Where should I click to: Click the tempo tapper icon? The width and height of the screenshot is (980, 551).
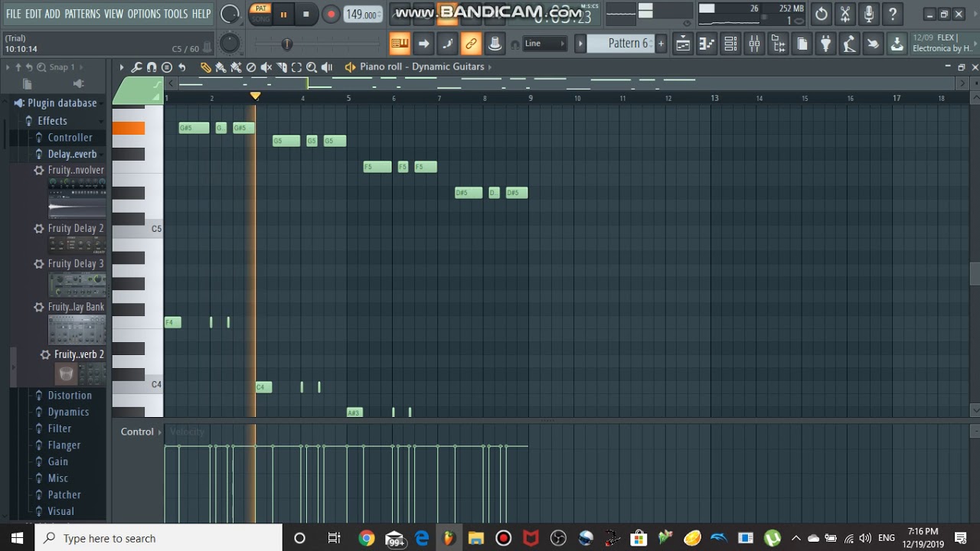[x=849, y=44]
